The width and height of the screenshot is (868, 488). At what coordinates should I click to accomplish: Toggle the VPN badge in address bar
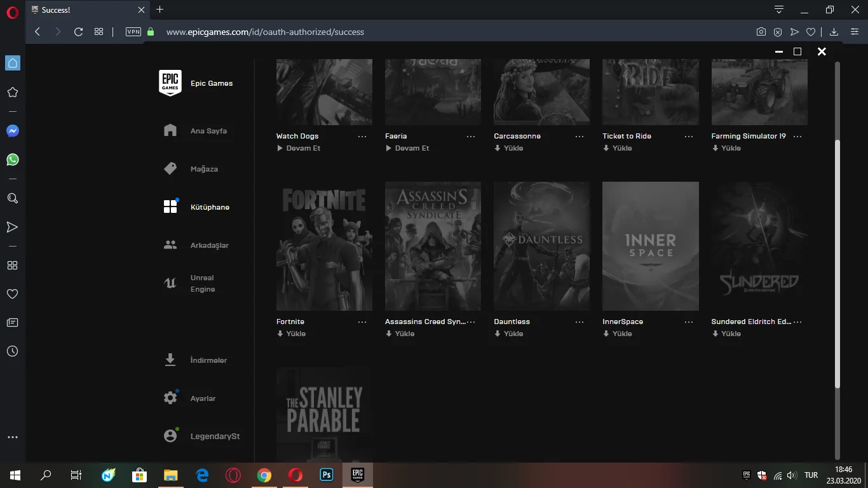(133, 32)
